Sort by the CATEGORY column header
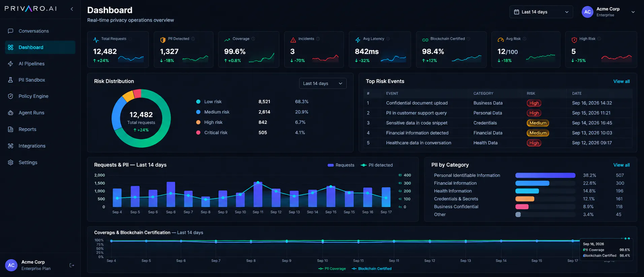644x277 pixels. pyautogui.click(x=483, y=94)
